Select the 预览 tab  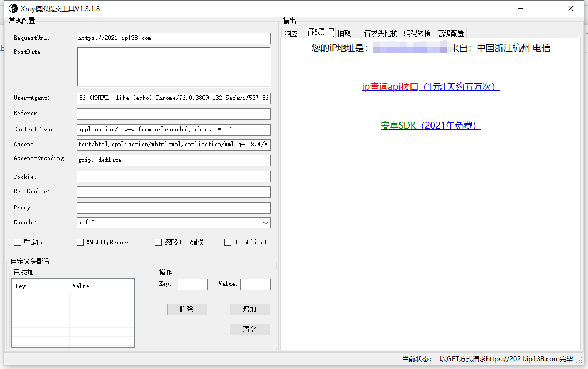coord(321,33)
